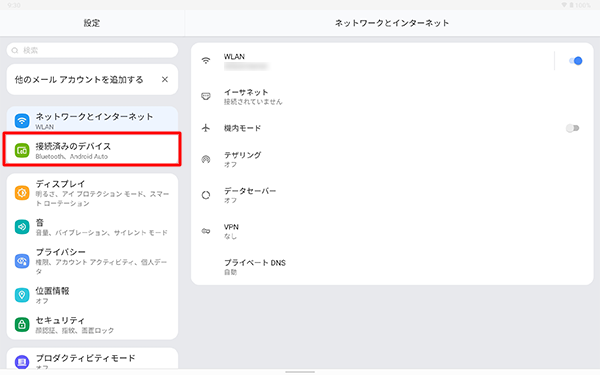Open プロダクティビティモード settings
600x375 pixels.
92,360
